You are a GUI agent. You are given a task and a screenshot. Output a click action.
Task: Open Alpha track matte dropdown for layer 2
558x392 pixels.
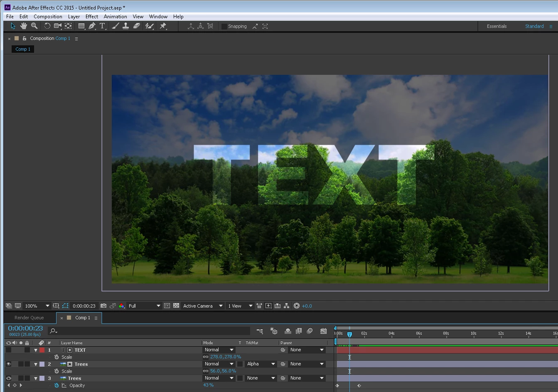tap(261, 364)
